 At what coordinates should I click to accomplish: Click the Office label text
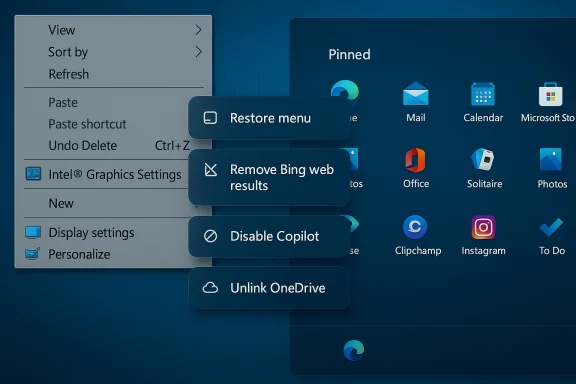coord(416,183)
